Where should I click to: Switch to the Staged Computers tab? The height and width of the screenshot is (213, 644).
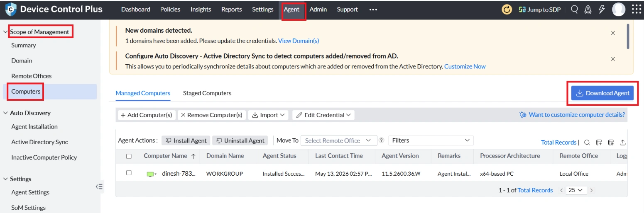point(207,93)
